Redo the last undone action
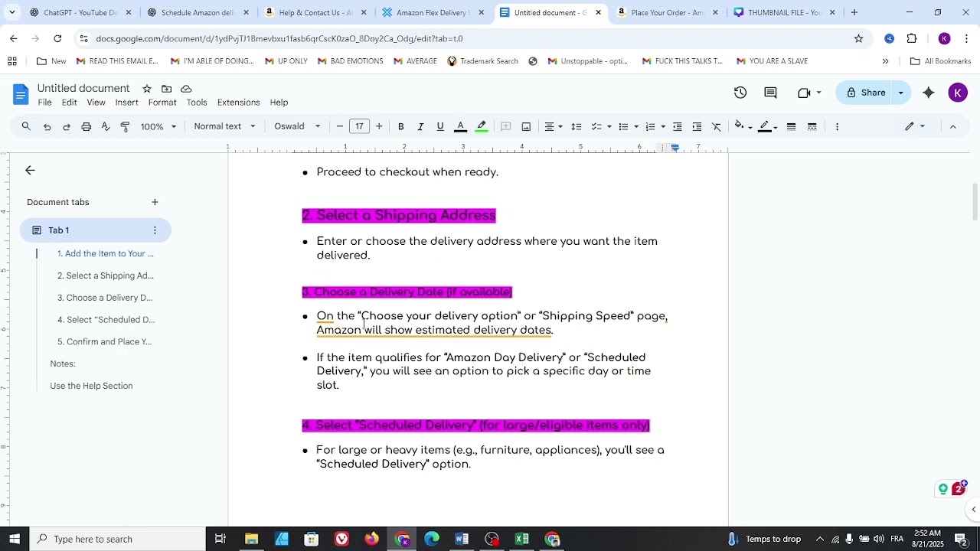 (x=67, y=126)
